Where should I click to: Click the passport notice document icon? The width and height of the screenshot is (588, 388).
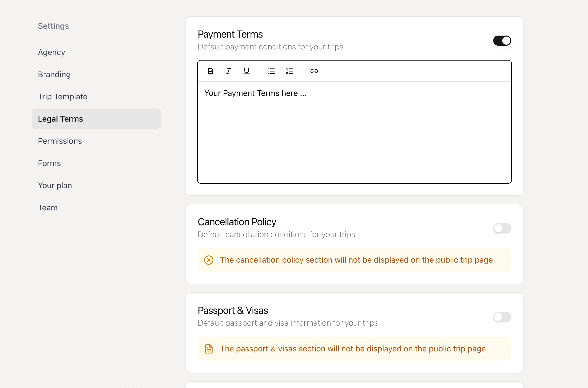coord(209,349)
